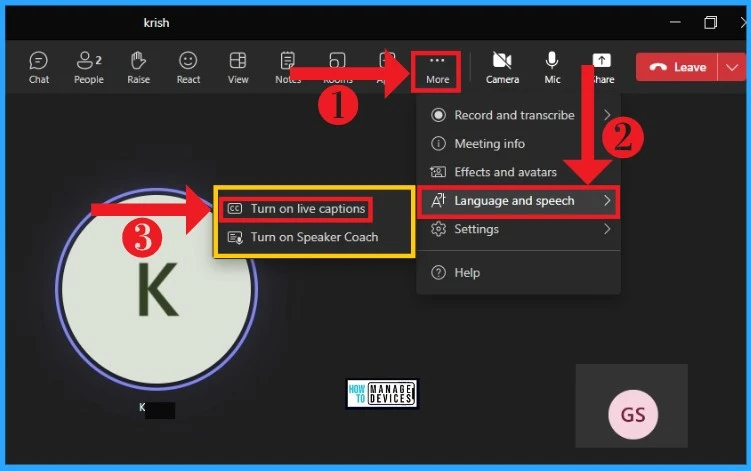751x471 pixels.
Task: Open Help from the More menu
Action: pos(518,273)
